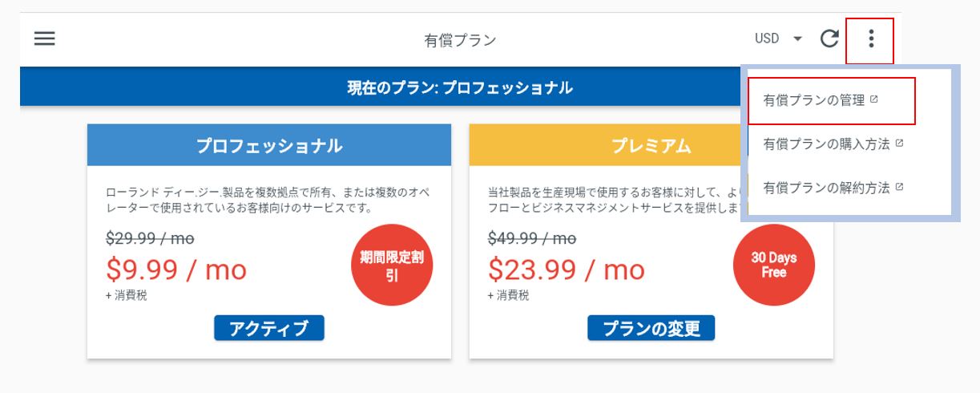
Task: Select 有償プランの解約方法 menu item
Action: [x=832, y=187]
